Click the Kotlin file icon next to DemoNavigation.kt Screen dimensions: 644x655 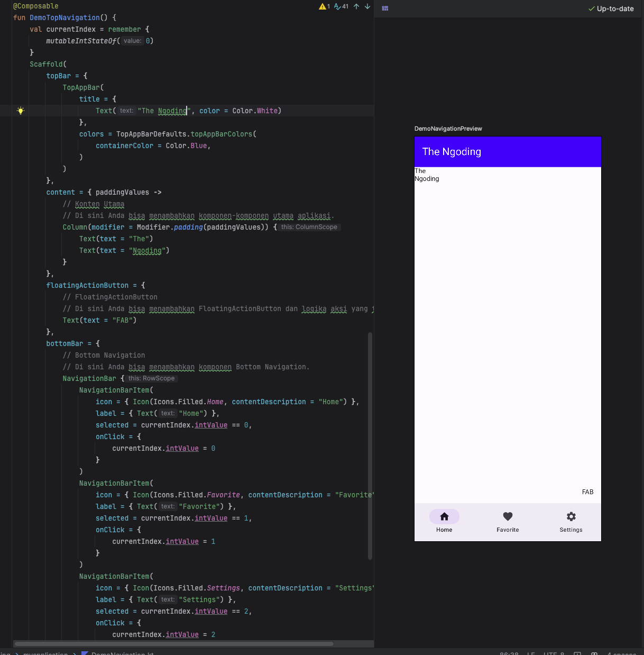coord(83,653)
